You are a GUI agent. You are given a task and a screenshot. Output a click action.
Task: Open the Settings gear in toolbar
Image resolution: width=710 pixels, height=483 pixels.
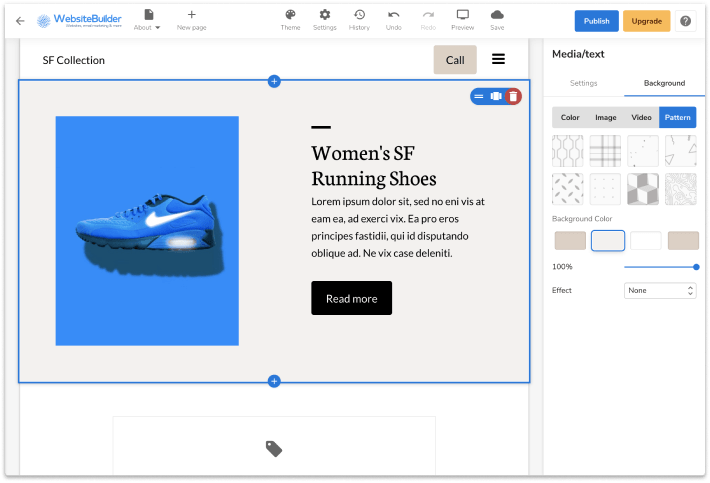(x=325, y=20)
